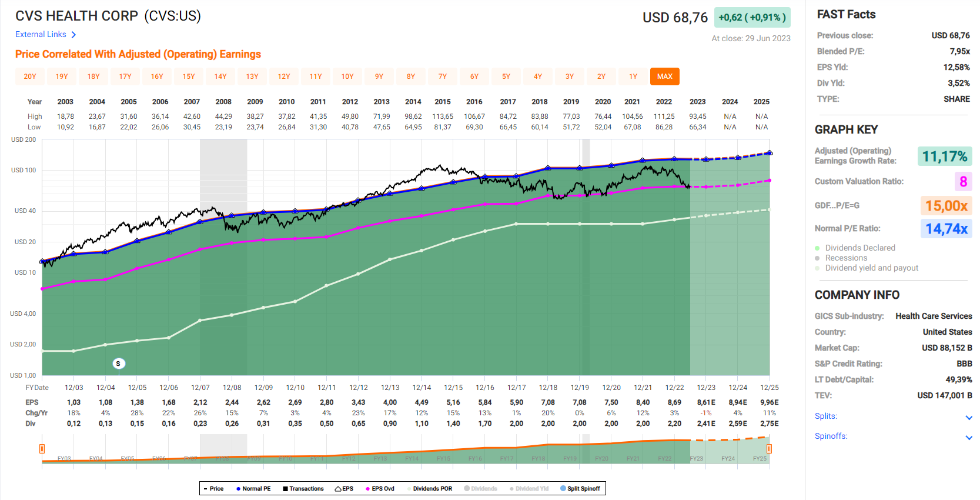Click the Transactions black square legend
980x500 pixels.
pos(285,489)
